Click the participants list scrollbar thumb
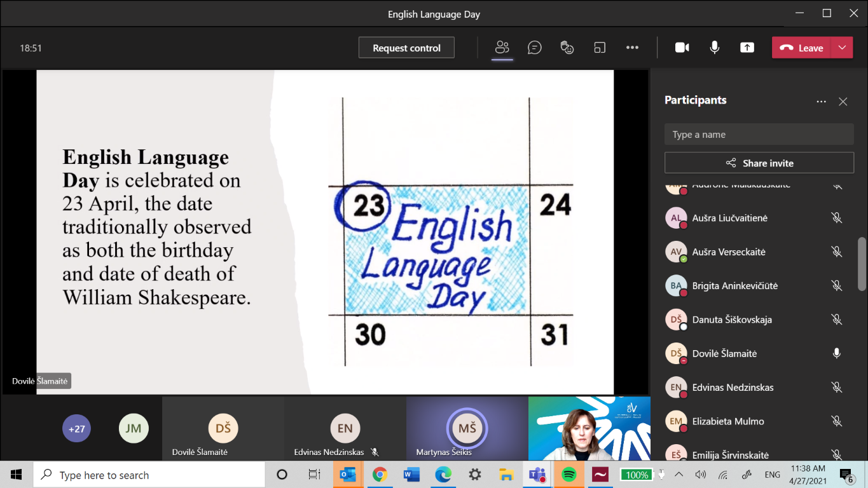 pyautogui.click(x=862, y=263)
